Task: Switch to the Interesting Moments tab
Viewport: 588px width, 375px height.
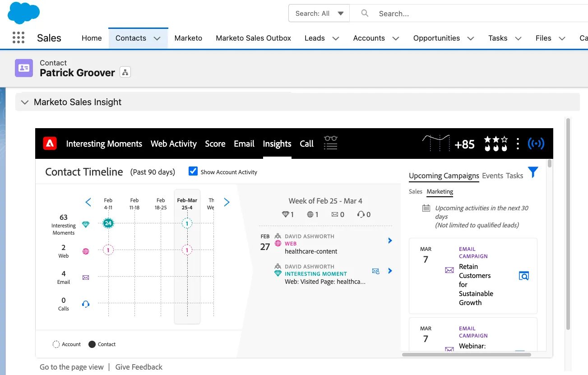Action: [104, 144]
